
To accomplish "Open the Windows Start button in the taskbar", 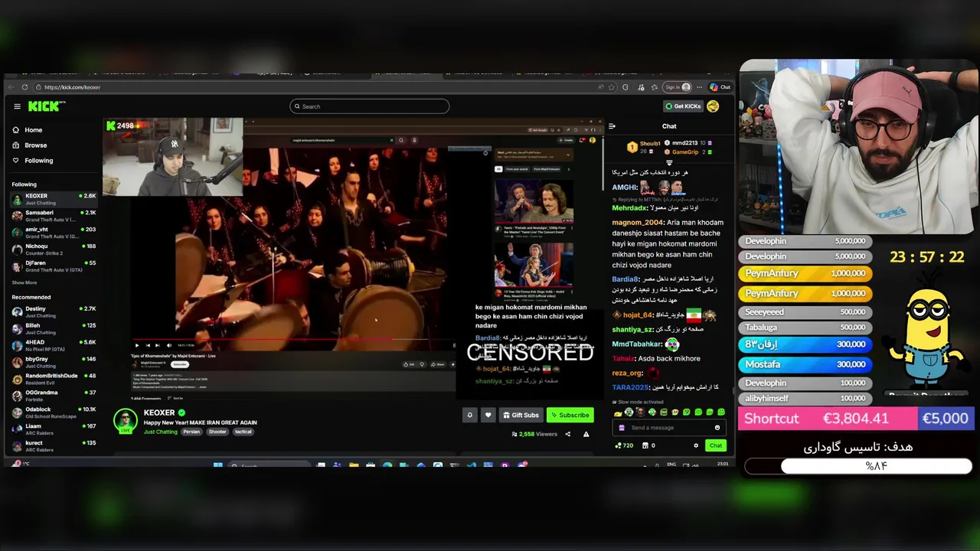I will click(x=218, y=465).
